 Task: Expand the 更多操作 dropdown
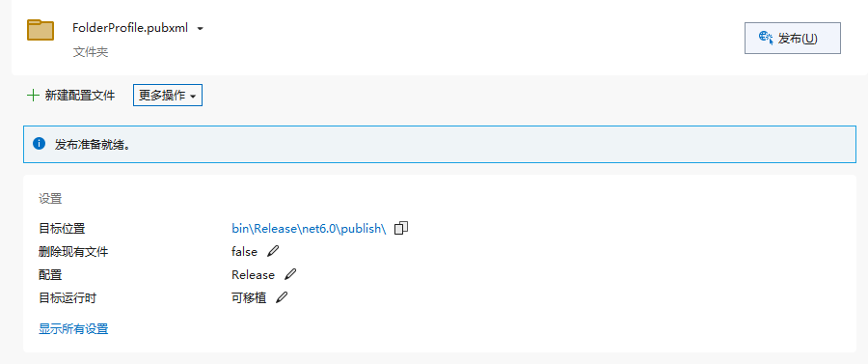(168, 96)
